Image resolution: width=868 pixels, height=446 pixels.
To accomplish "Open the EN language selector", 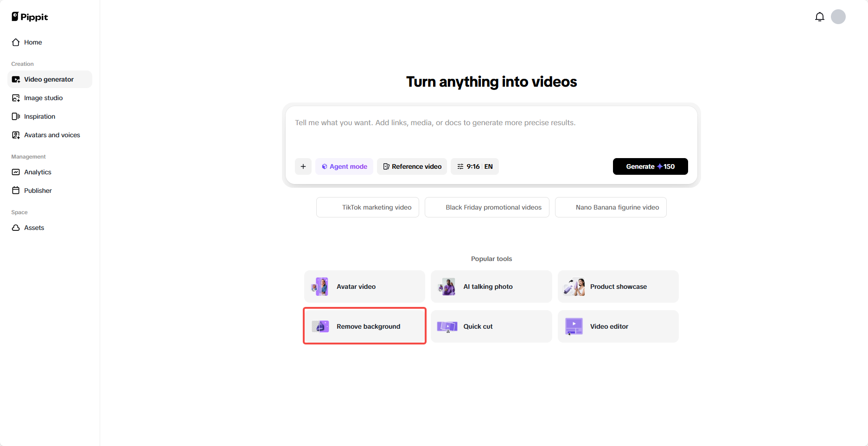I will click(x=488, y=166).
